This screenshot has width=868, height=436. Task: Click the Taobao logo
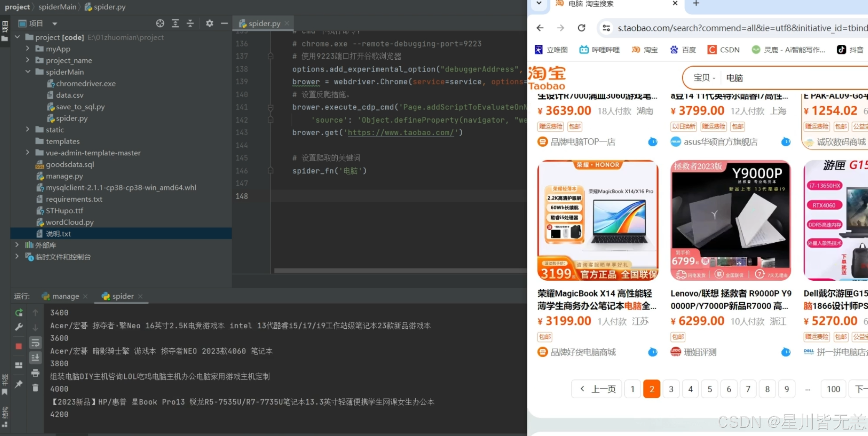tap(547, 78)
